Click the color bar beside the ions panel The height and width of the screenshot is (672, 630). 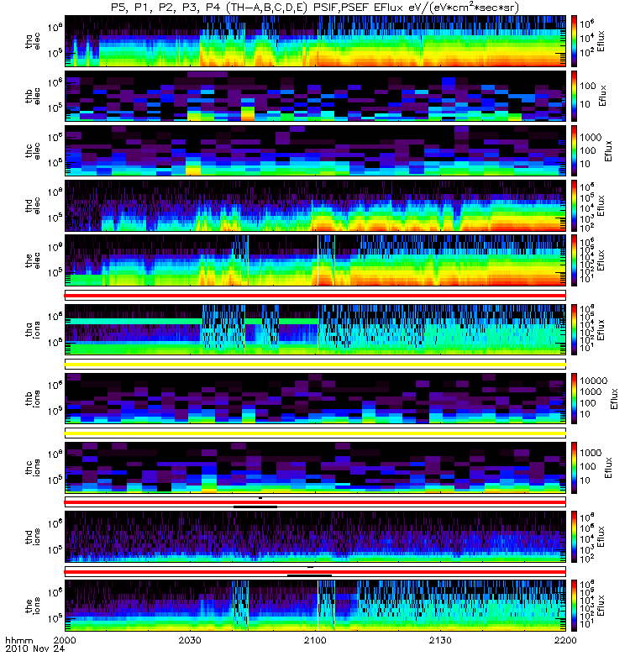574,606
